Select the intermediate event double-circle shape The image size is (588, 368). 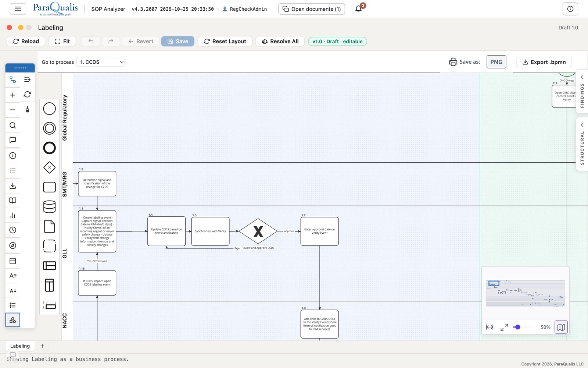click(49, 128)
